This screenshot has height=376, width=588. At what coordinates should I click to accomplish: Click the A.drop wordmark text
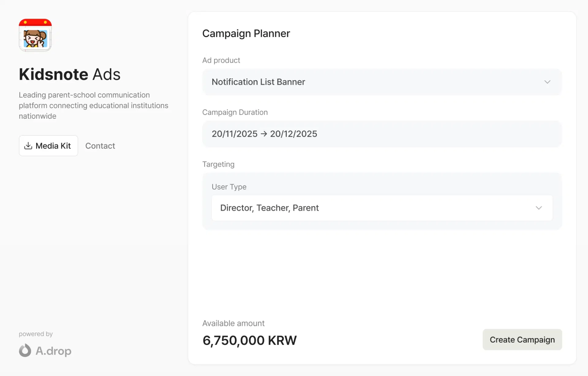(54, 351)
